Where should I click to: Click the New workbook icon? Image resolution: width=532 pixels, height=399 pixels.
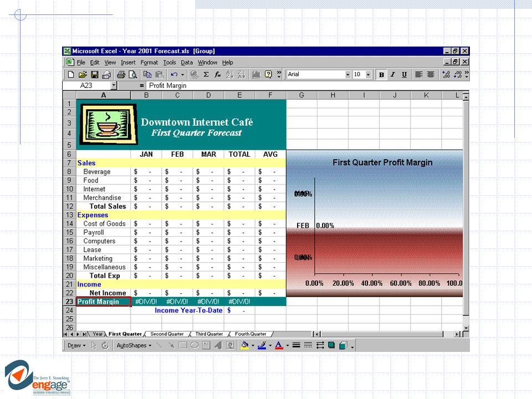click(71, 74)
